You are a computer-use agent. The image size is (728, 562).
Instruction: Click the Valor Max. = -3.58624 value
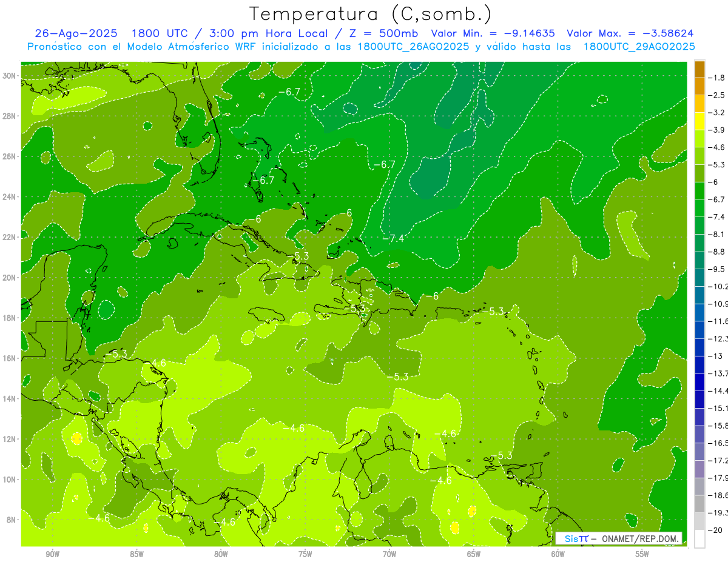point(631,34)
